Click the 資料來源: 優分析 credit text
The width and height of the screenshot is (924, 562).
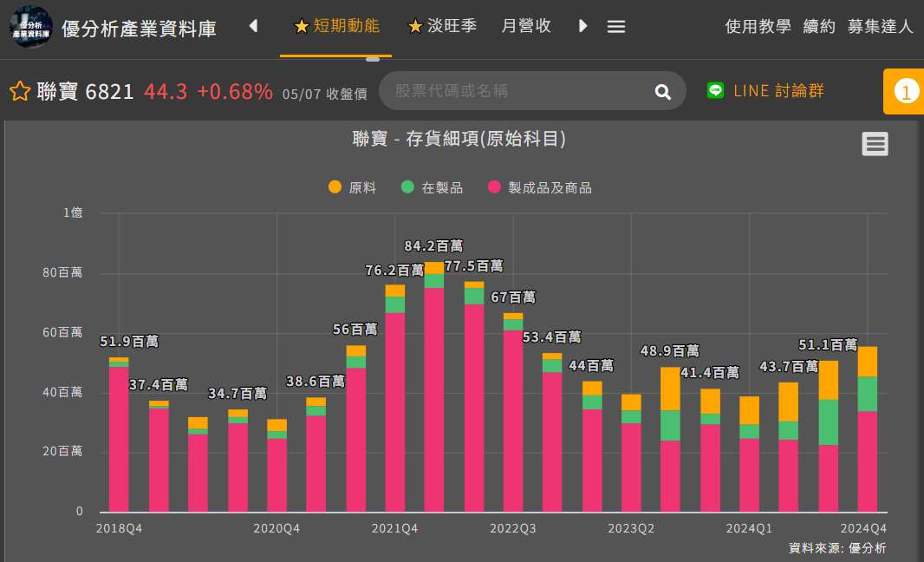(837, 548)
